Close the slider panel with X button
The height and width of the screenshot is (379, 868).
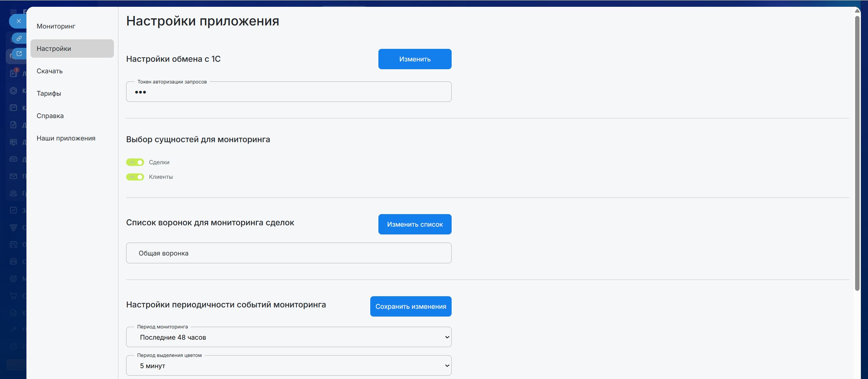click(x=19, y=21)
